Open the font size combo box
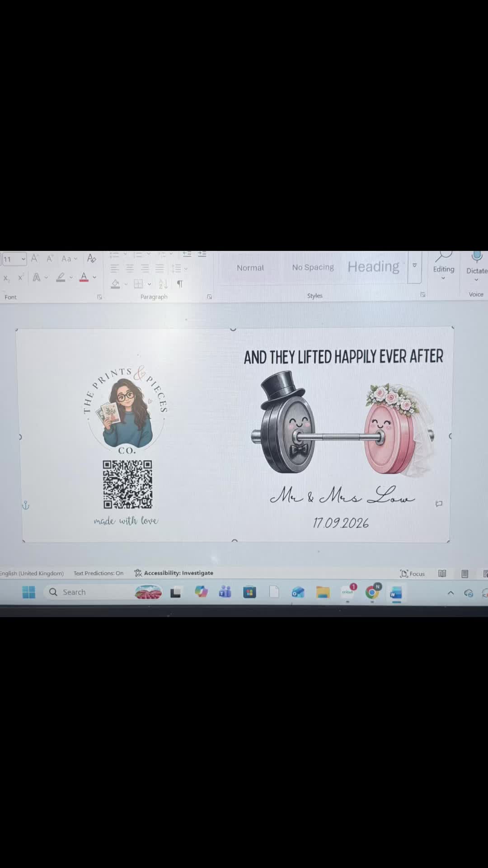 [14, 259]
